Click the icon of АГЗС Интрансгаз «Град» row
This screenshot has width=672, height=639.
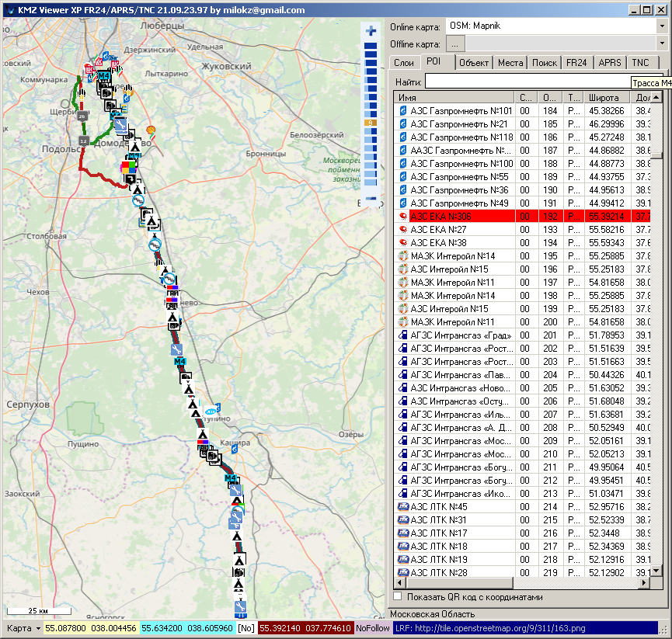pos(402,335)
